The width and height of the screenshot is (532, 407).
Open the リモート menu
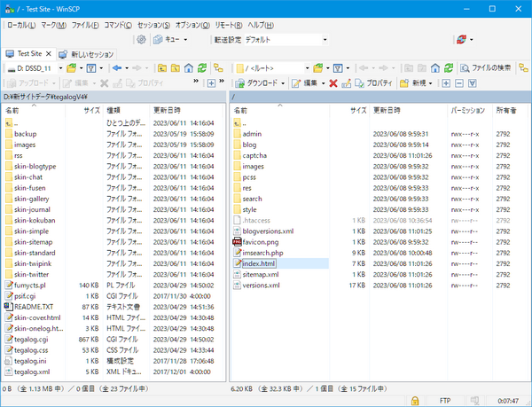229,25
